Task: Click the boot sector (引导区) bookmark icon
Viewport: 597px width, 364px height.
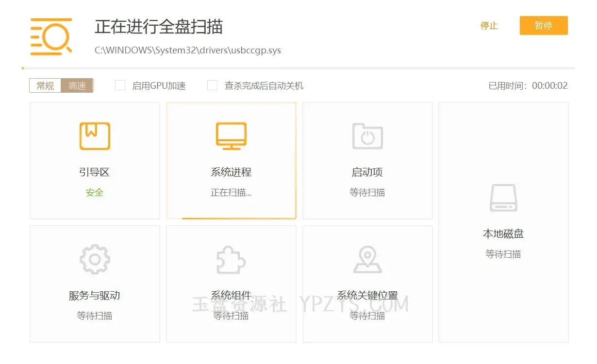Action: tap(95, 136)
